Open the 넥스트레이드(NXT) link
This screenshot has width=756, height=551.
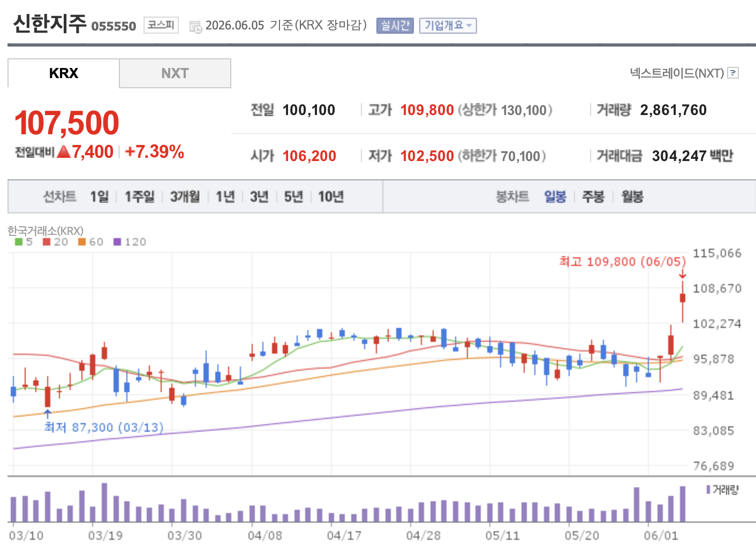pyautogui.click(x=677, y=73)
